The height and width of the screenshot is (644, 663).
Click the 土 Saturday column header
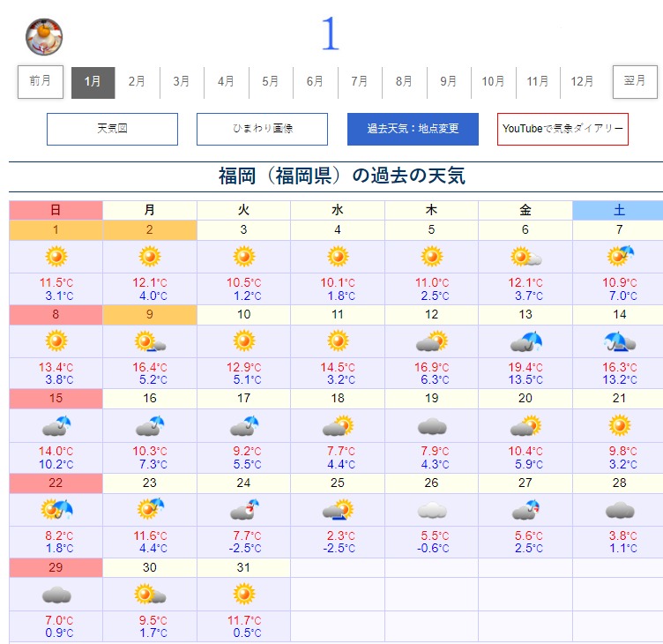pyautogui.click(x=618, y=210)
